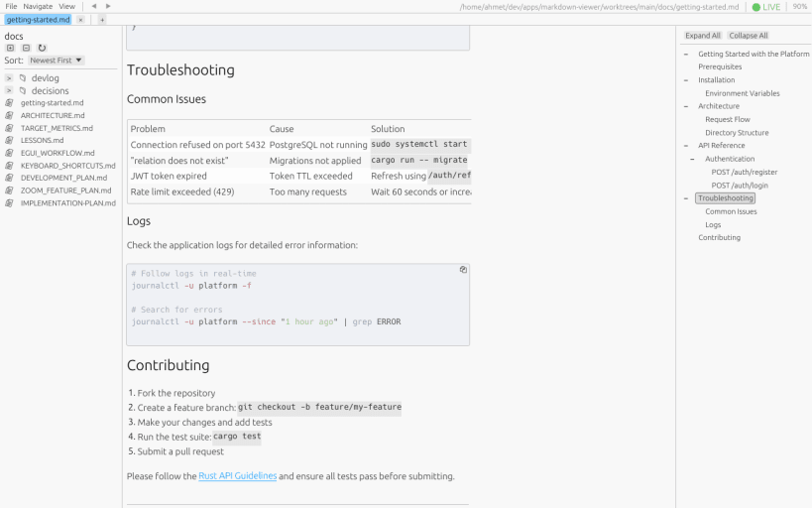Viewport: 812px width, 508px height.
Task: Close the getting-started.md tab
Action: point(80,20)
